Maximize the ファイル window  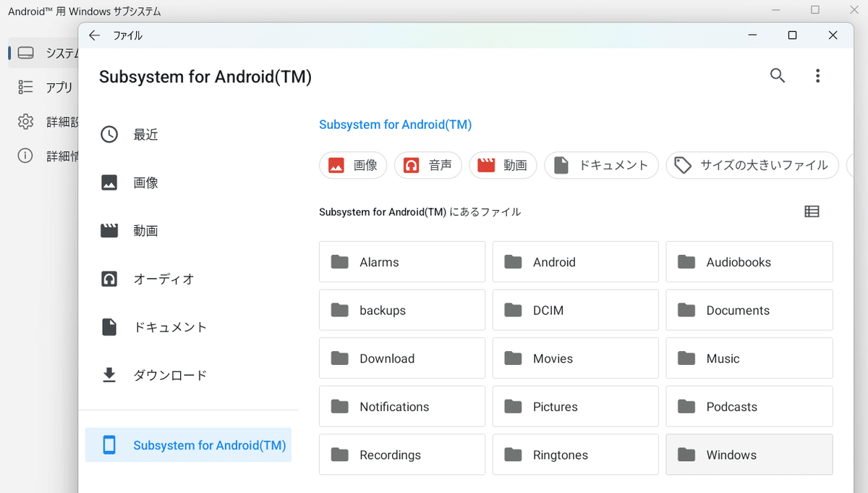point(792,35)
